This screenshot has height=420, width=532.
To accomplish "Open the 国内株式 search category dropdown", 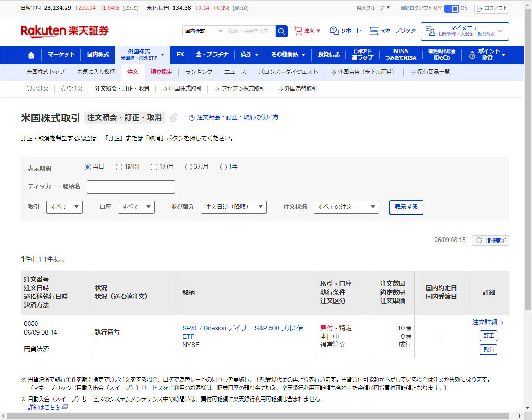I will point(204,31).
